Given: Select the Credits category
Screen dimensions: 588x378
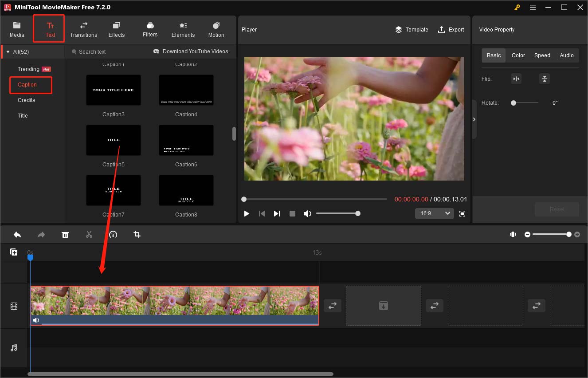Looking at the screenshot, I should pos(26,100).
